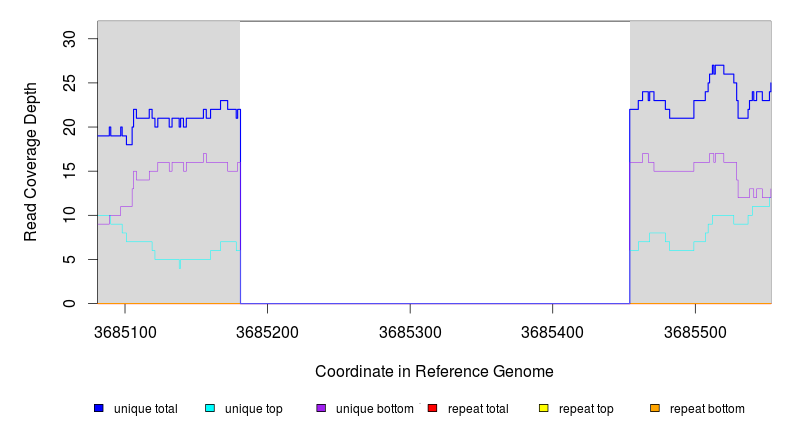Viewport: 792px width, 432px height.
Task: Select the "unique total" legend label
Action: click(x=146, y=409)
